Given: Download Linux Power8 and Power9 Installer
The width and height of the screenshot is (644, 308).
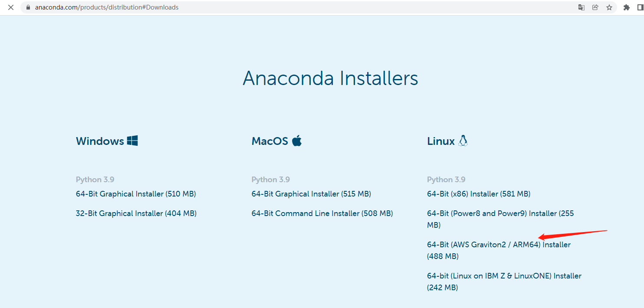Looking at the screenshot, I should (x=500, y=213).
